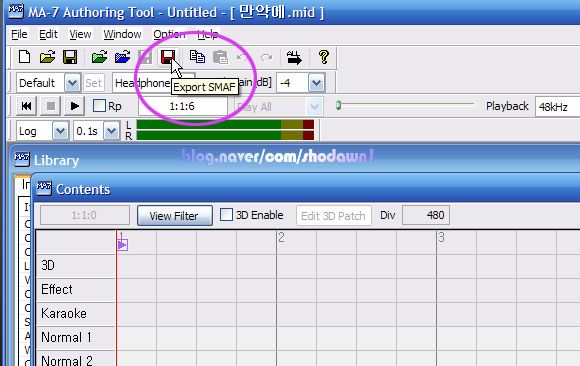Viewport: 580px width, 366px height.
Task: Click the Library window title bar
Action: pos(295,160)
